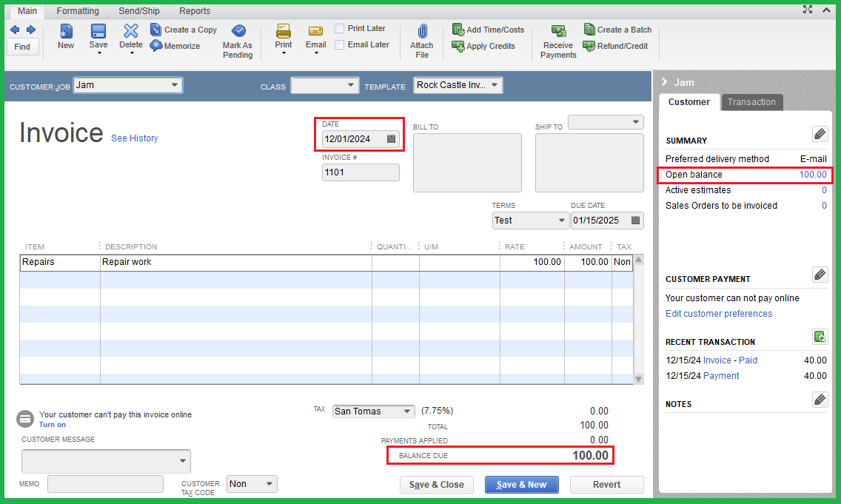This screenshot has width=841, height=504.
Task: Open Add Time/Costs
Action: click(x=488, y=30)
